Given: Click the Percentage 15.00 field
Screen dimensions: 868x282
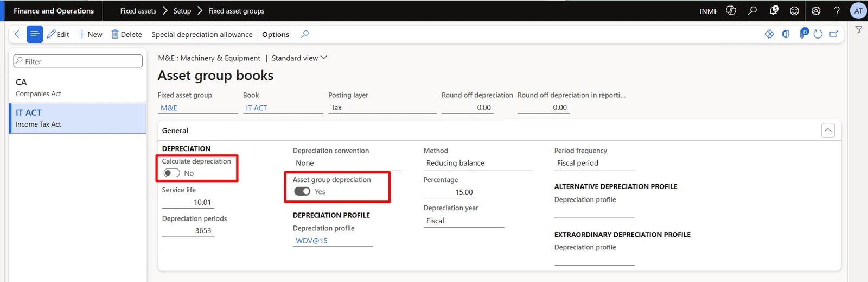Looking at the screenshot, I should (449, 192).
